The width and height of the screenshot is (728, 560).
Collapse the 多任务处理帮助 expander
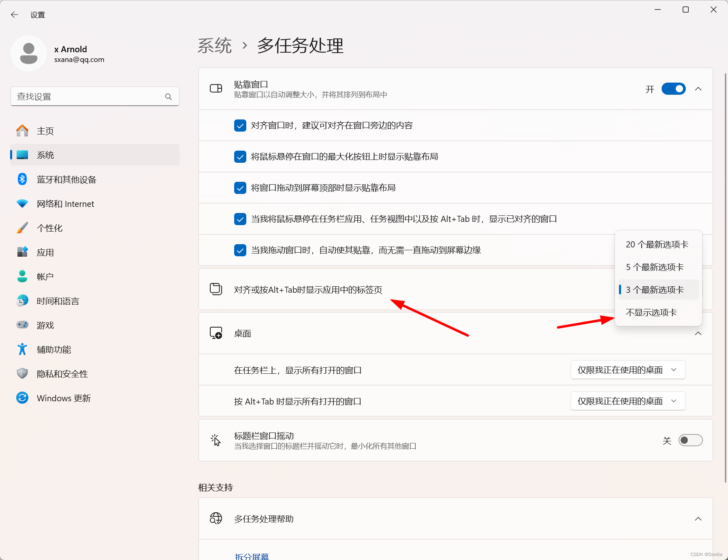coord(698,519)
